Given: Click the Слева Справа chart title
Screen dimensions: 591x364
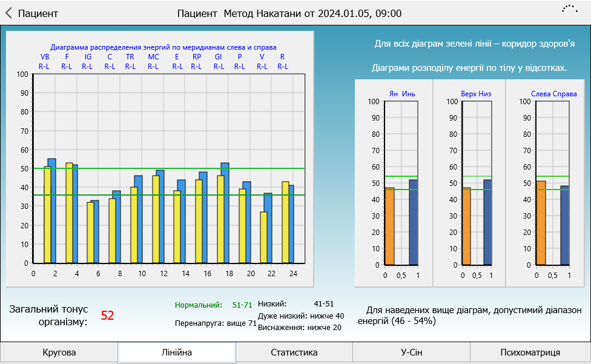Looking at the screenshot, I should tap(553, 94).
